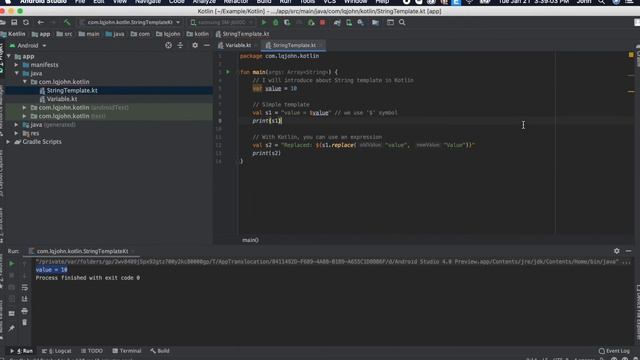
Task: Click highlighted 'value = 10' console output
Action: tap(51, 270)
